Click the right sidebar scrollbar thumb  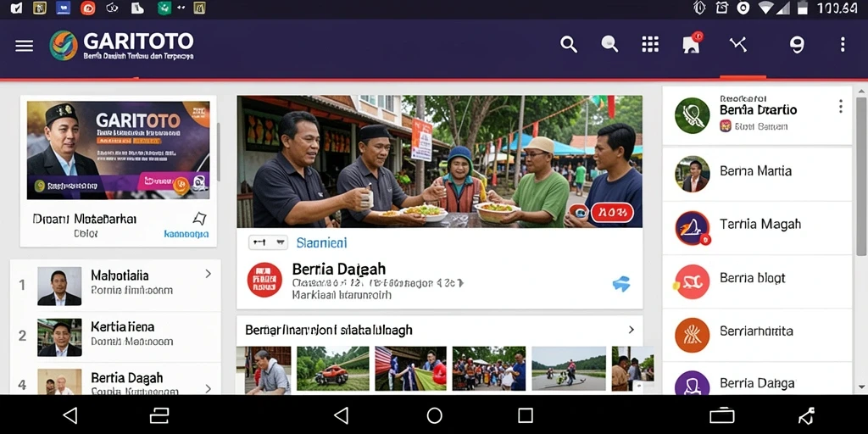(x=861, y=176)
